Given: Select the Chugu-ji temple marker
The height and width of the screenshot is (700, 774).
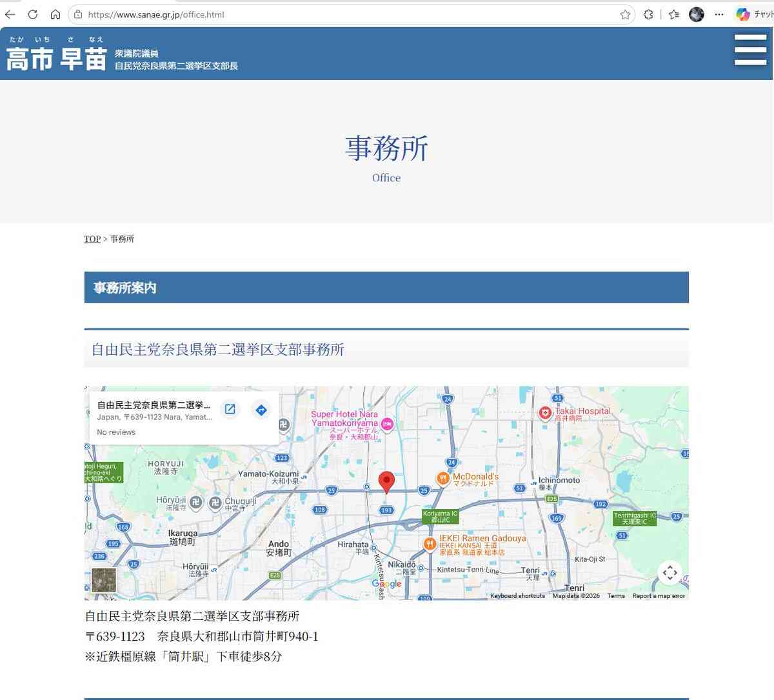Looking at the screenshot, I should pyautogui.click(x=215, y=502).
